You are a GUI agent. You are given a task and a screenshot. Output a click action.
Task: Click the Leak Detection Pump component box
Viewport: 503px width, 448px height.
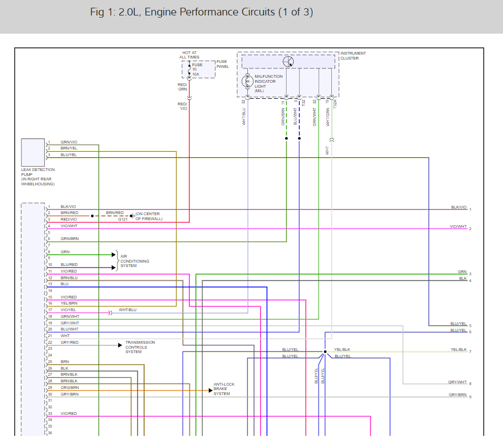tap(33, 152)
